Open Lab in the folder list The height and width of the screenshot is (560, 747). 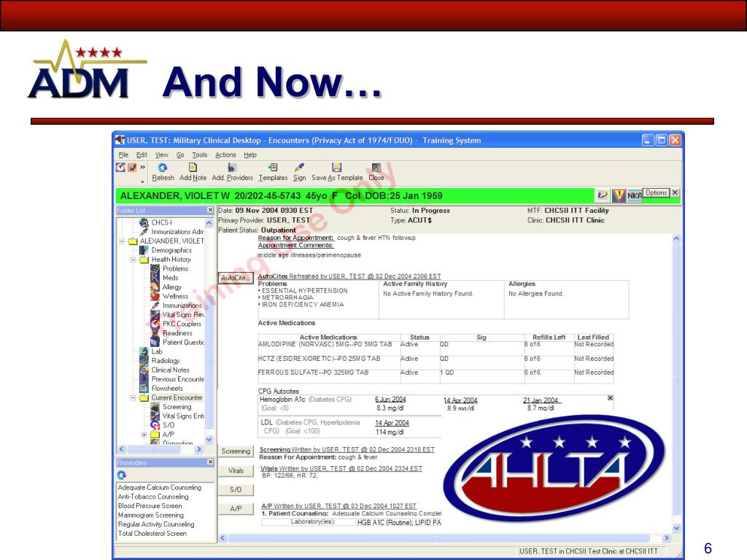tap(157, 351)
